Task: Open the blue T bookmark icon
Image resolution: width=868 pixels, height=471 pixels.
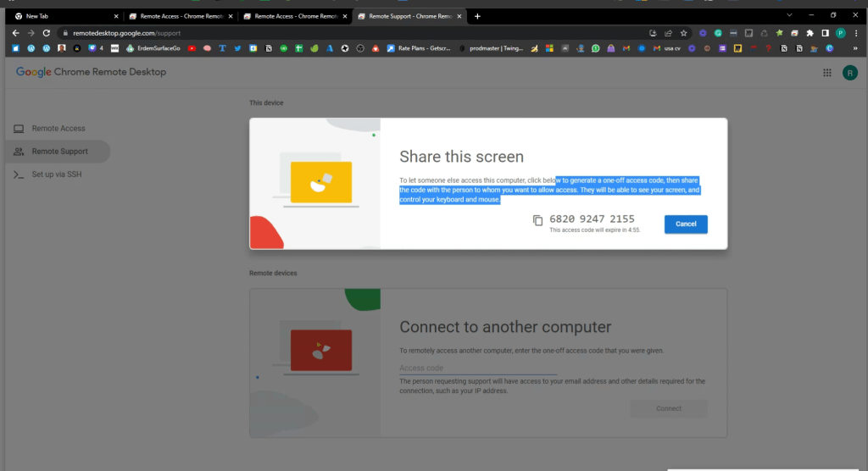Action: click(222, 48)
